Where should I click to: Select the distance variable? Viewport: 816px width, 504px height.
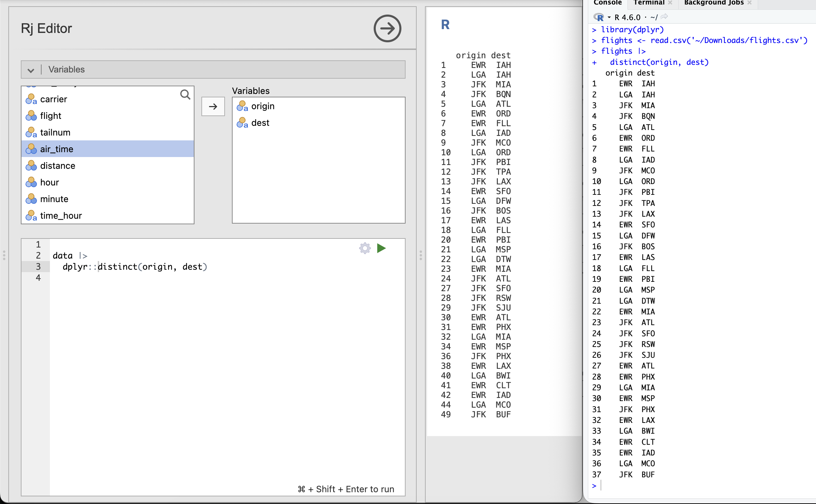click(107, 166)
